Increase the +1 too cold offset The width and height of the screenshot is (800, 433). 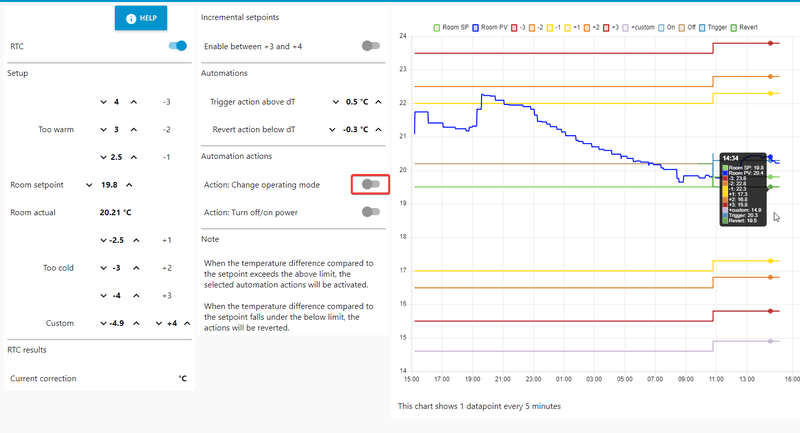point(135,240)
